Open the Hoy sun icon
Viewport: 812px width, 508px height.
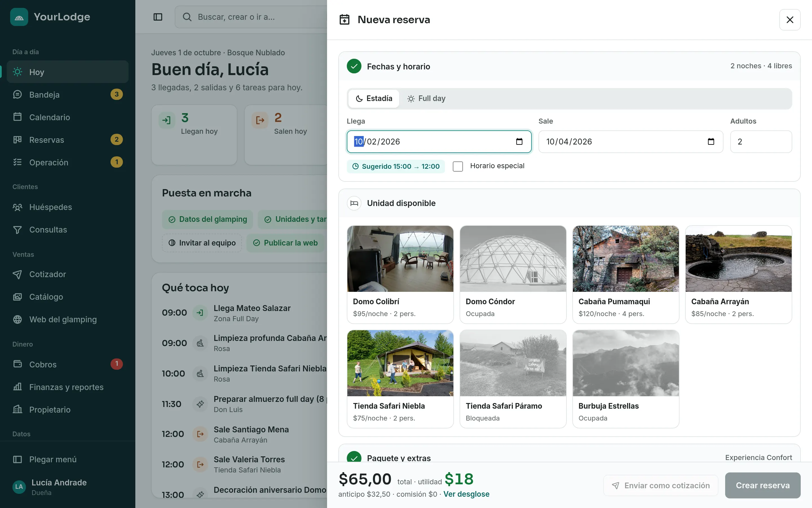pos(17,72)
